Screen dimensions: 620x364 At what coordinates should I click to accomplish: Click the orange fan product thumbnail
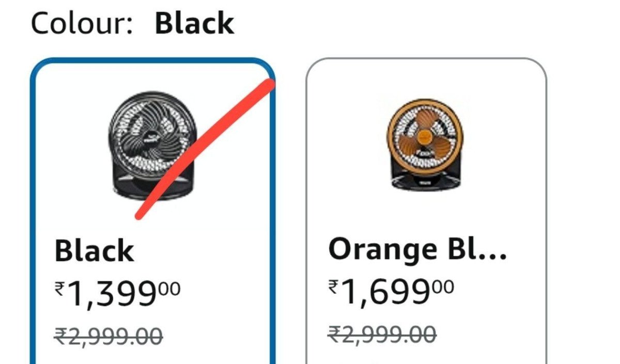point(425,143)
